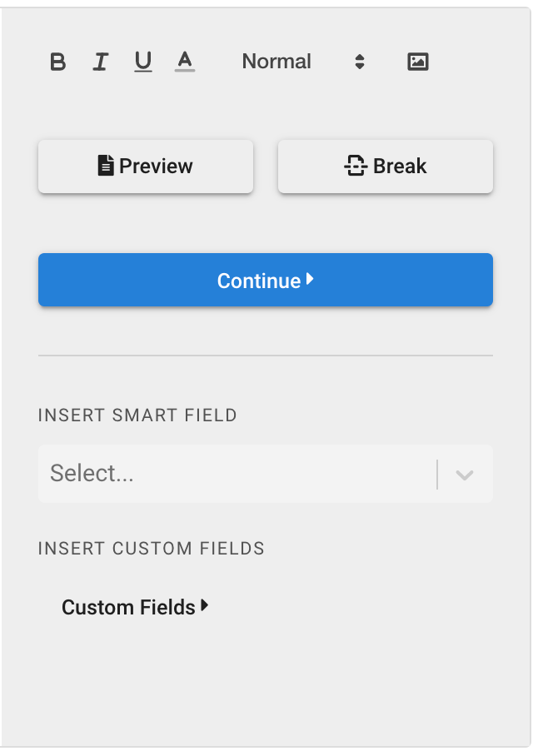Viewport: 538px width, 756px height.
Task: Click the Insert Smart Field label
Action: tap(137, 415)
